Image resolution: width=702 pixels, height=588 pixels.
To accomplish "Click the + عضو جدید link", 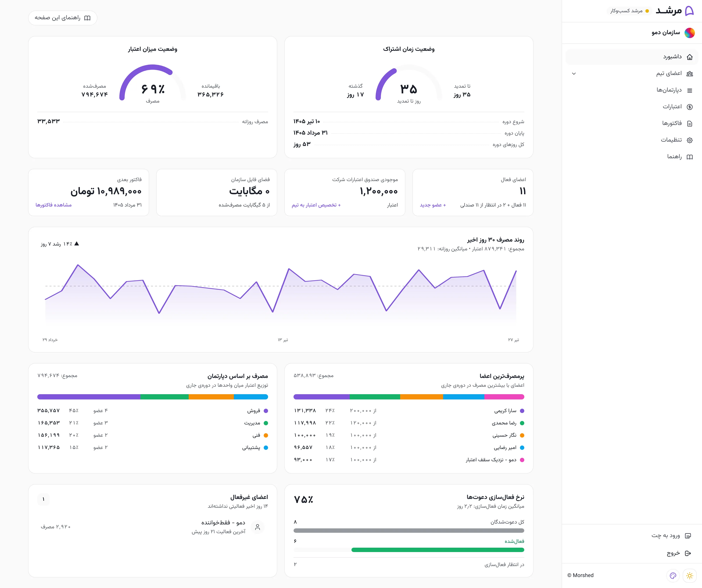I will pos(433,205).
